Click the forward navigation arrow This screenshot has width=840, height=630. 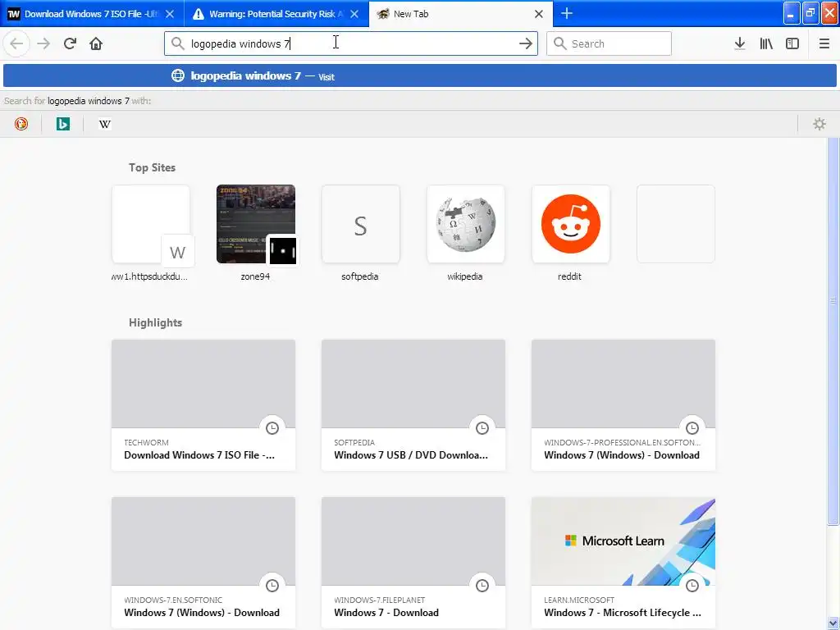pyautogui.click(x=43, y=43)
